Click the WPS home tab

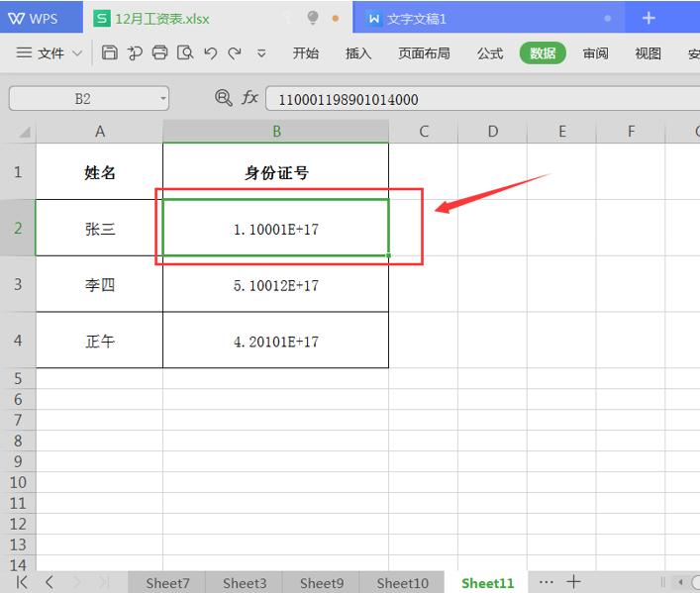[41, 18]
